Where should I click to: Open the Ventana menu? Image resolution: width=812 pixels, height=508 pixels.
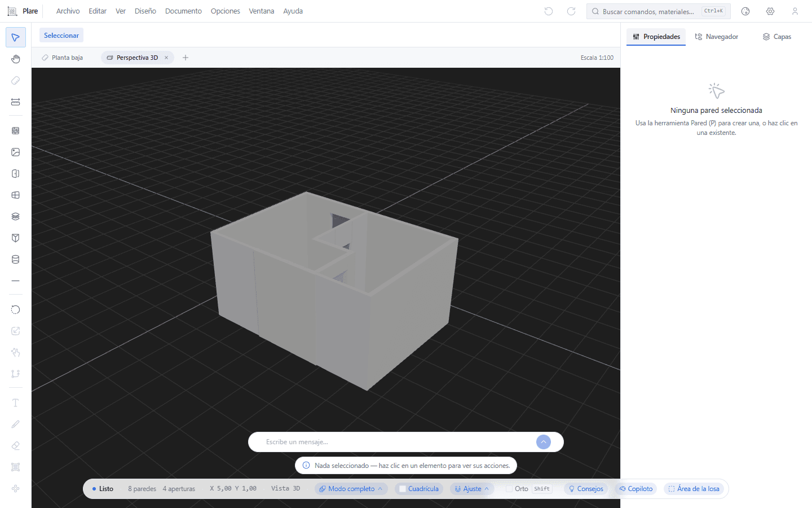point(262,11)
